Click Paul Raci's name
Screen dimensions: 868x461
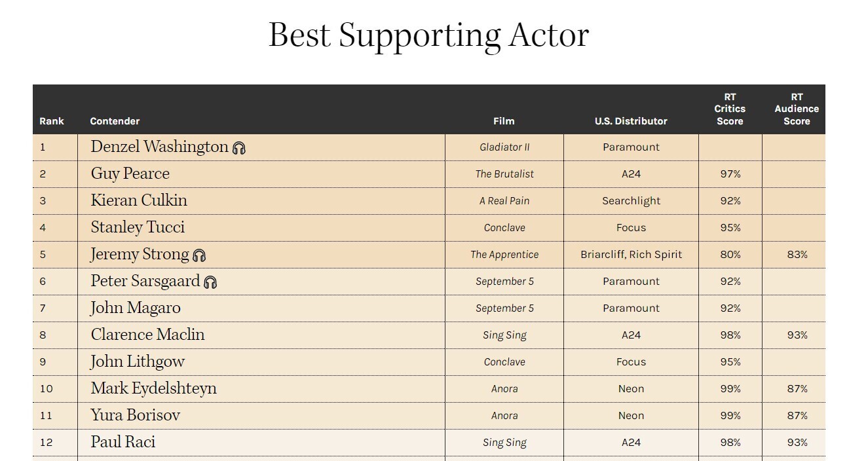123,442
